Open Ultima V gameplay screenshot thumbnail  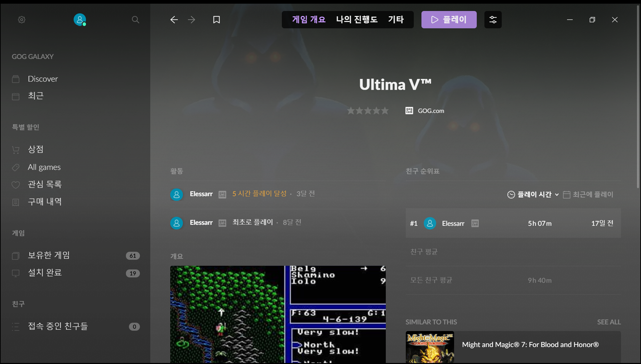278,314
